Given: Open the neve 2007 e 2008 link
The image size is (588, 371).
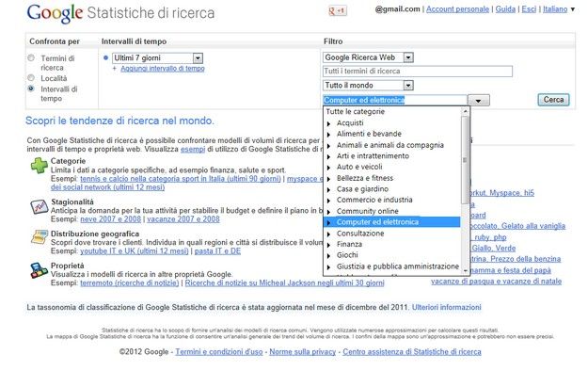Looking at the screenshot, I should click(x=111, y=218).
